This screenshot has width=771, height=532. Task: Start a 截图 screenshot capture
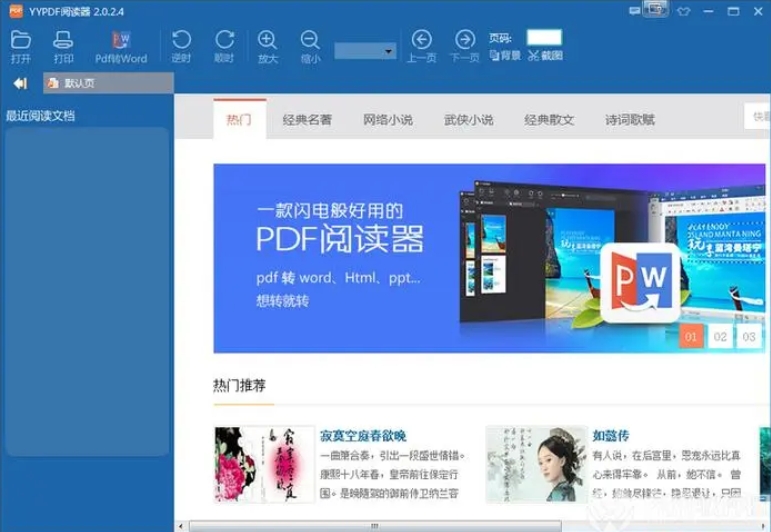pyautogui.click(x=545, y=56)
